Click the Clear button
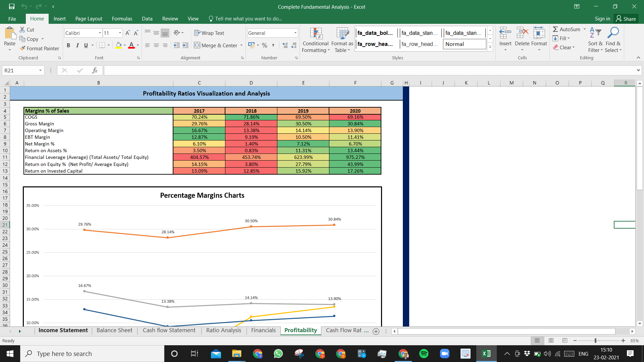 pos(564,48)
